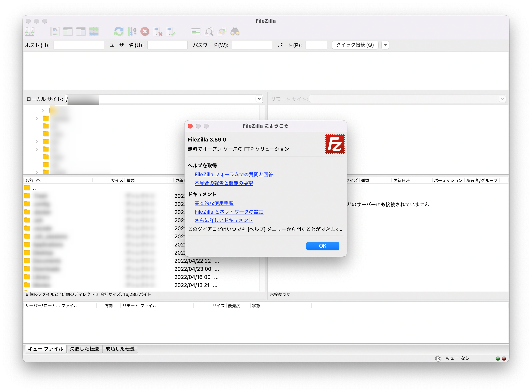
Task: Click the red activity indicator light
Action: tap(504, 359)
